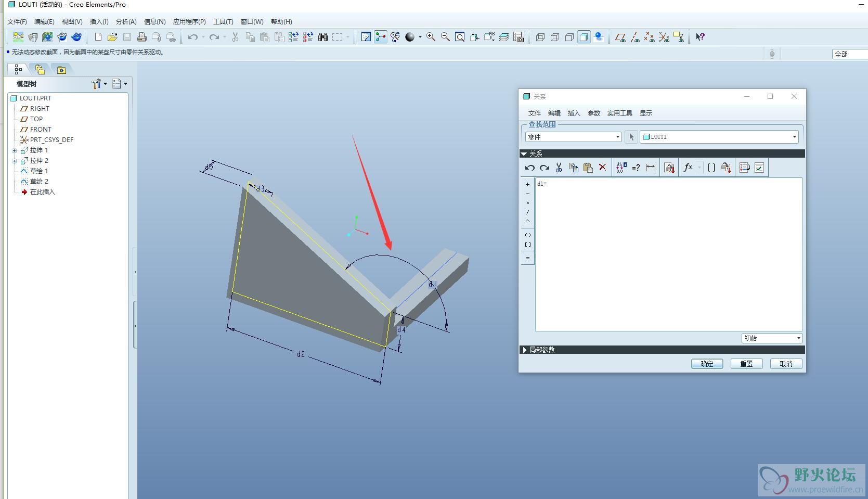Toggle datum planes visibility
868x499 pixels.
pyautogui.click(x=620, y=37)
